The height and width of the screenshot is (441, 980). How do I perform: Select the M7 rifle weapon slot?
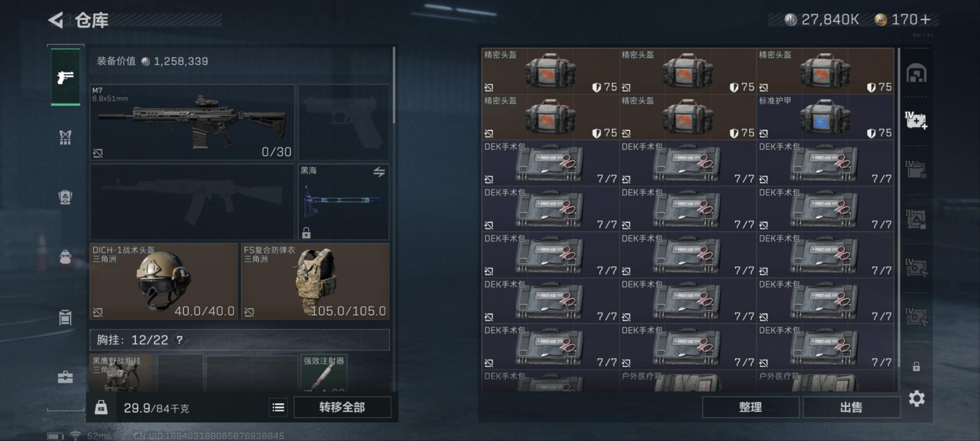[192, 122]
